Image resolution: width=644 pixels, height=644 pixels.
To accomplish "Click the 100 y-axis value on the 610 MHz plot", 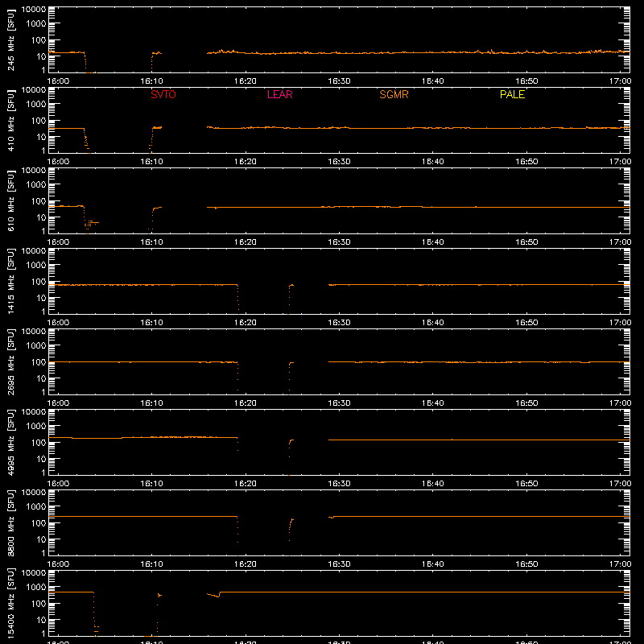I will (x=39, y=201).
